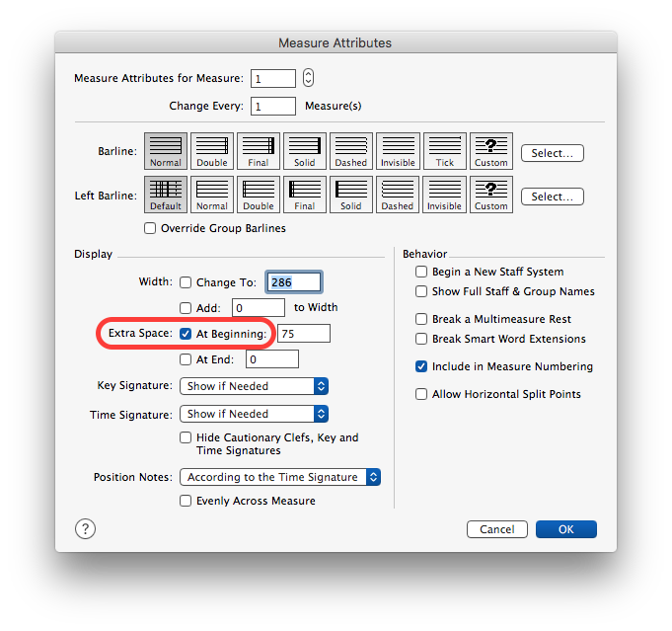Open the help question mark button

click(85, 528)
